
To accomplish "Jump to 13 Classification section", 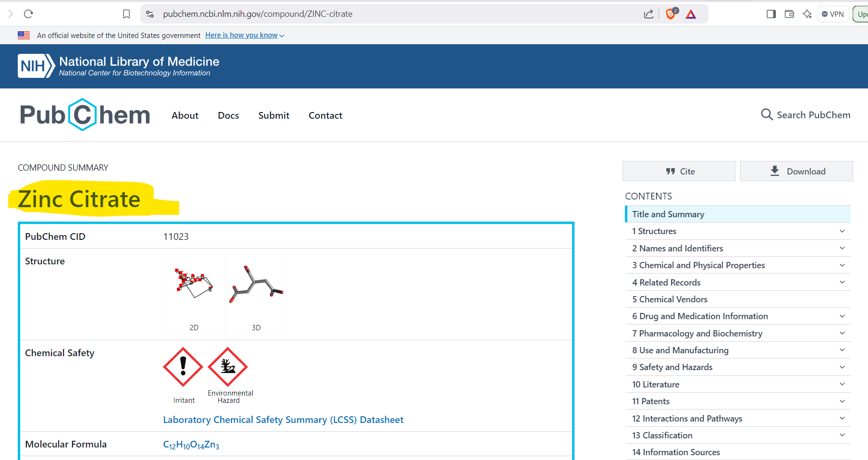I will (x=662, y=435).
